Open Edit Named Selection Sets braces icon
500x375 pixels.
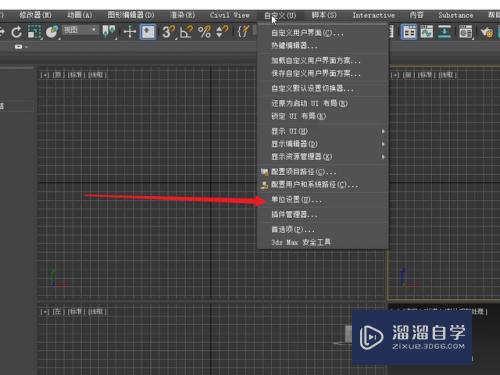pyautogui.click(x=243, y=32)
